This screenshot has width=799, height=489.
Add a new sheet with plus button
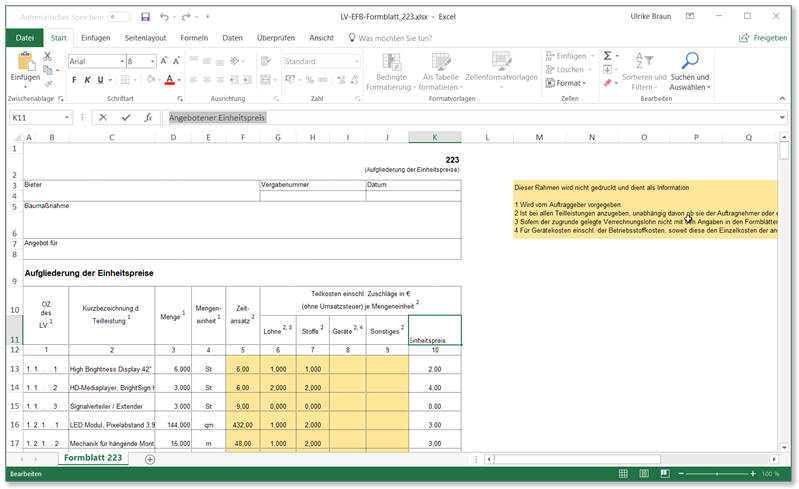tap(150, 459)
